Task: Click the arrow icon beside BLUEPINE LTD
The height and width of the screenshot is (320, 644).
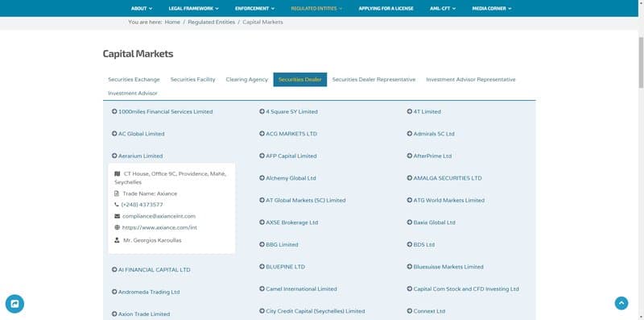Action: [262, 267]
